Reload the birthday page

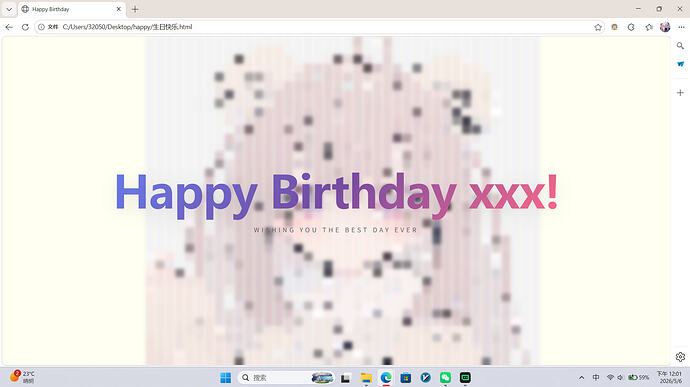pyautogui.click(x=25, y=27)
